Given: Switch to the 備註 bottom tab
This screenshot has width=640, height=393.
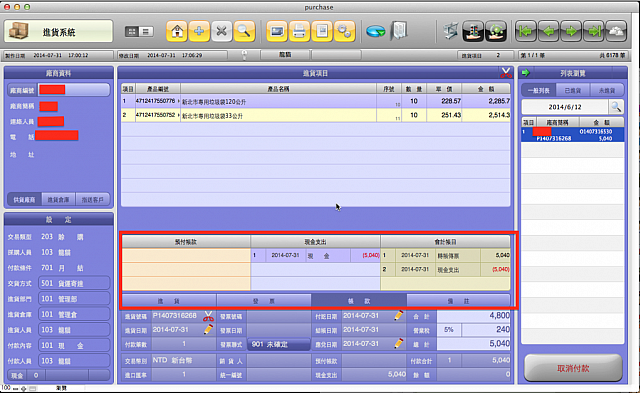Looking at the screenshot, I should click(x=458, y=301).
